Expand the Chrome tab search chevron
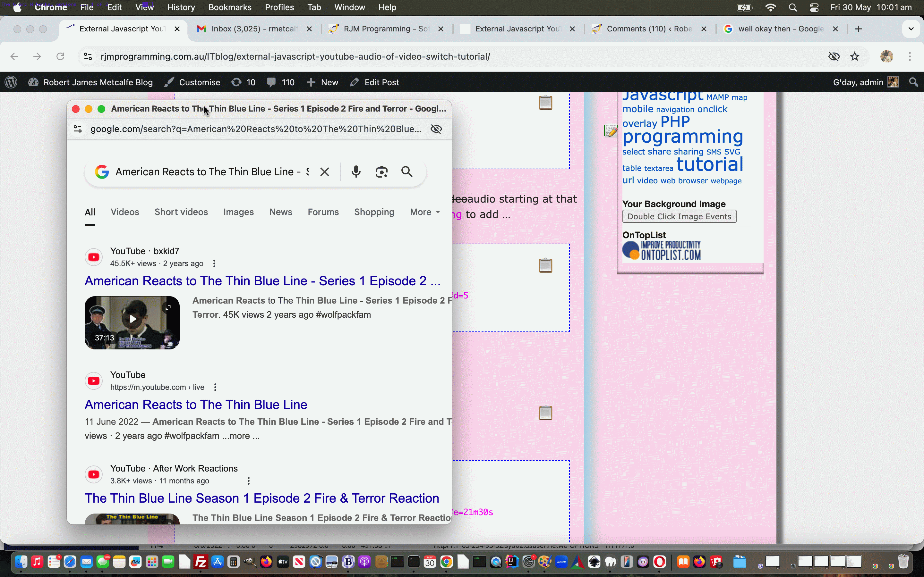The height and width of the screenshot is (577, 924). click(911, 29)
